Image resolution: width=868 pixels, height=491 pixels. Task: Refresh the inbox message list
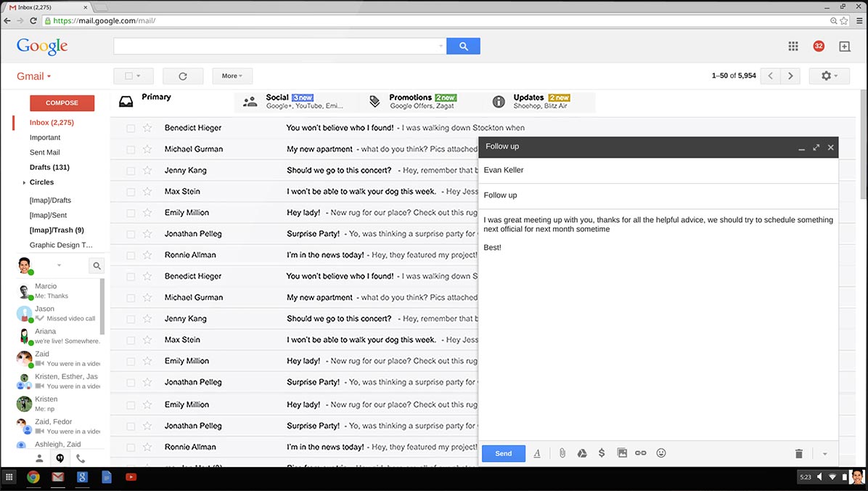(183, 76)
